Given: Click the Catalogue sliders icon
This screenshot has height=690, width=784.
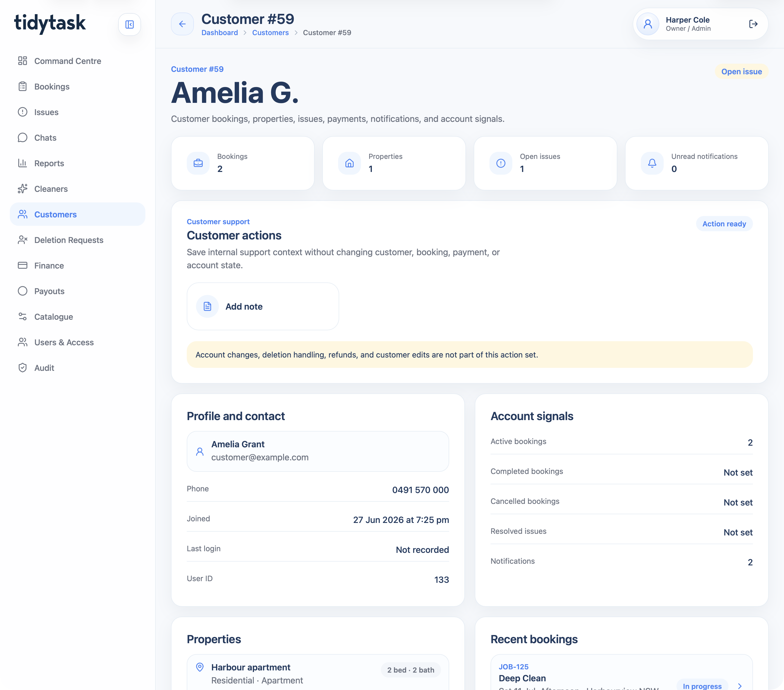Looking at the screenshot, I should point(23,317).
